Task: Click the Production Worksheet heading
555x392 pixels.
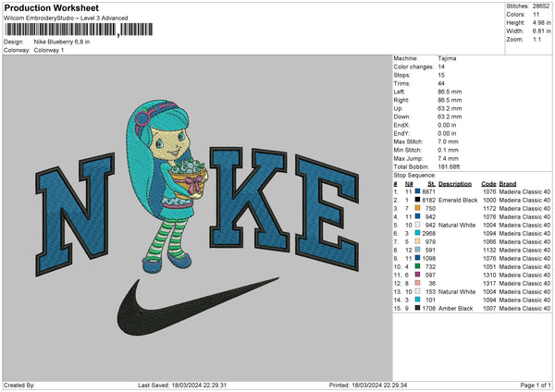Action: coord(50,7)
